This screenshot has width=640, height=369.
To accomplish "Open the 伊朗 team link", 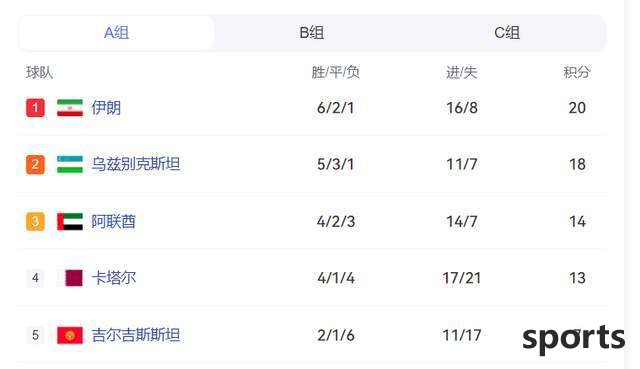I will [106, 108].
